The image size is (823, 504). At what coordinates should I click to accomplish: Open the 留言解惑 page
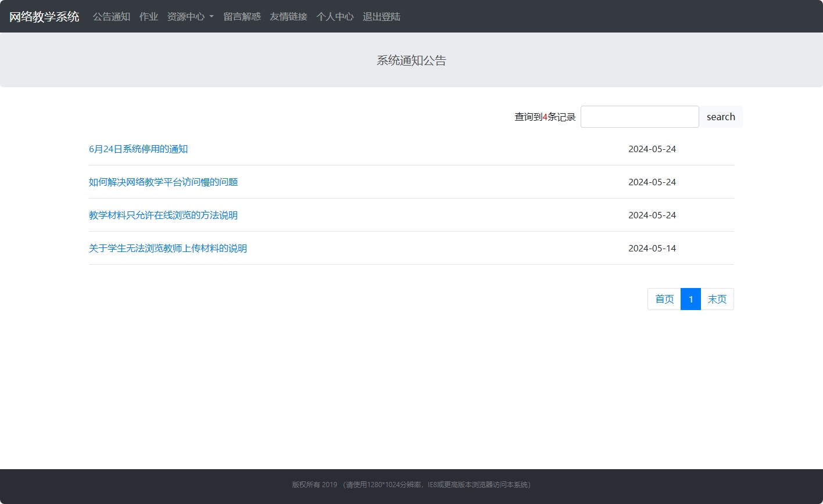click(241, 16)
